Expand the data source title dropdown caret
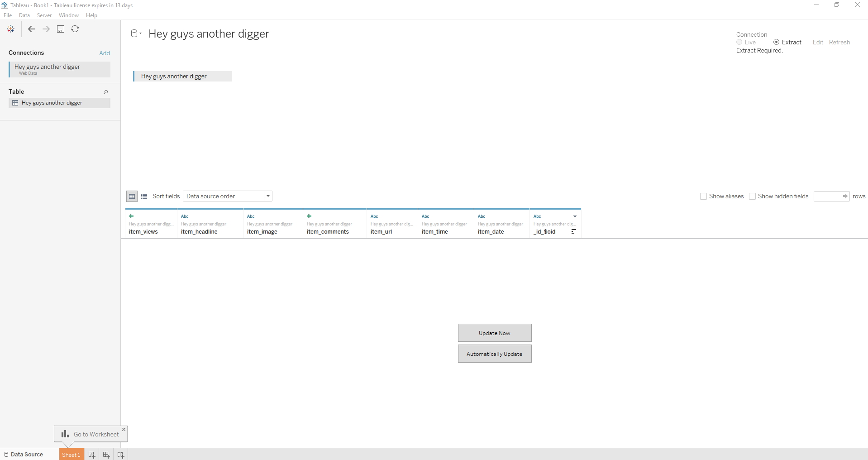The height and width of the screenshot is (460, 868). pyautogui.click(x=141, y=34)
